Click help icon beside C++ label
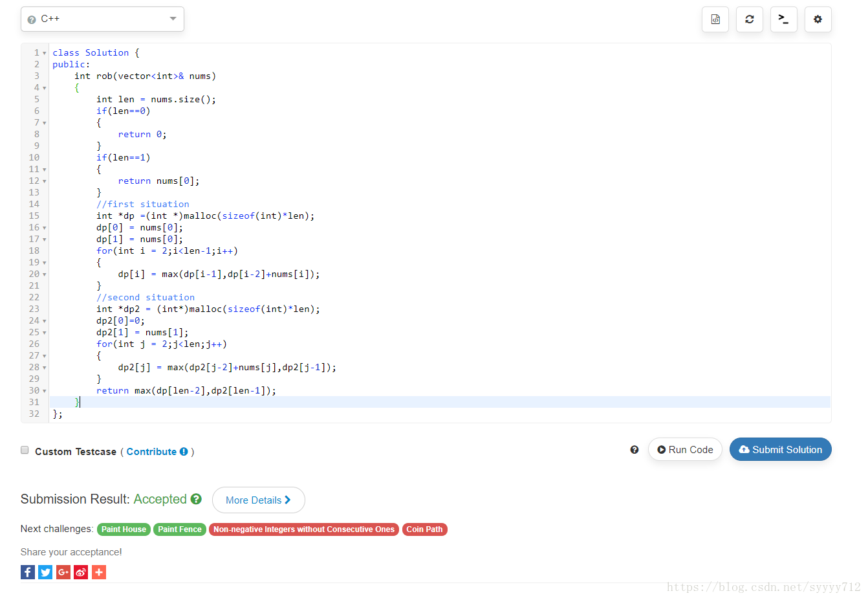The image size is (868, 600). [32, 19]
